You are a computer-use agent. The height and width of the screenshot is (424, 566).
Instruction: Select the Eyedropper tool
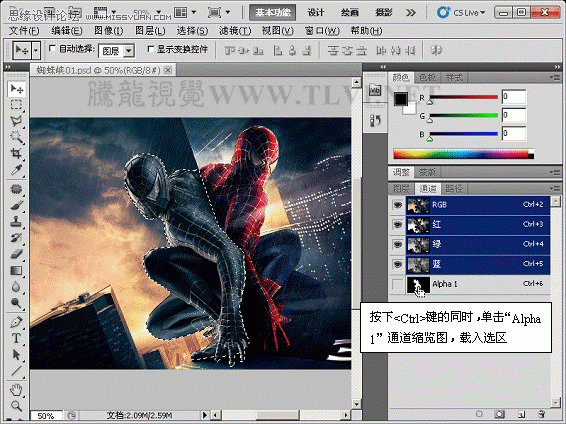coord(16,170)
